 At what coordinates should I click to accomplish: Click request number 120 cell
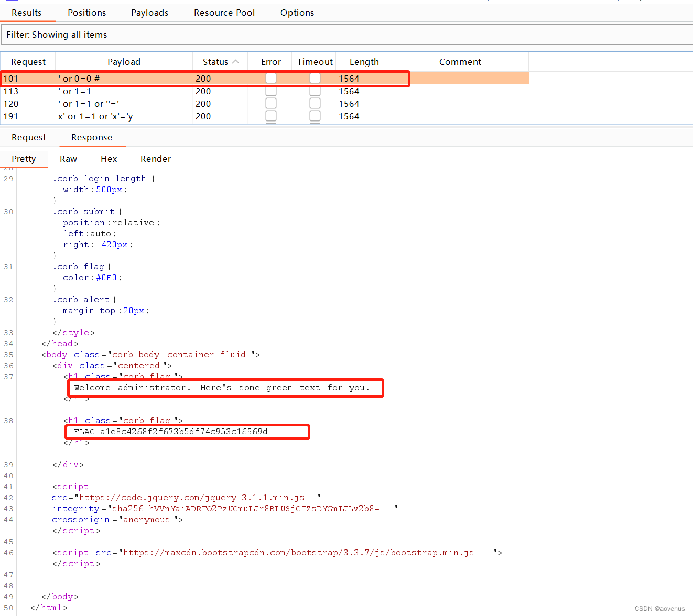pyautogui.click(x=11, y=104)
